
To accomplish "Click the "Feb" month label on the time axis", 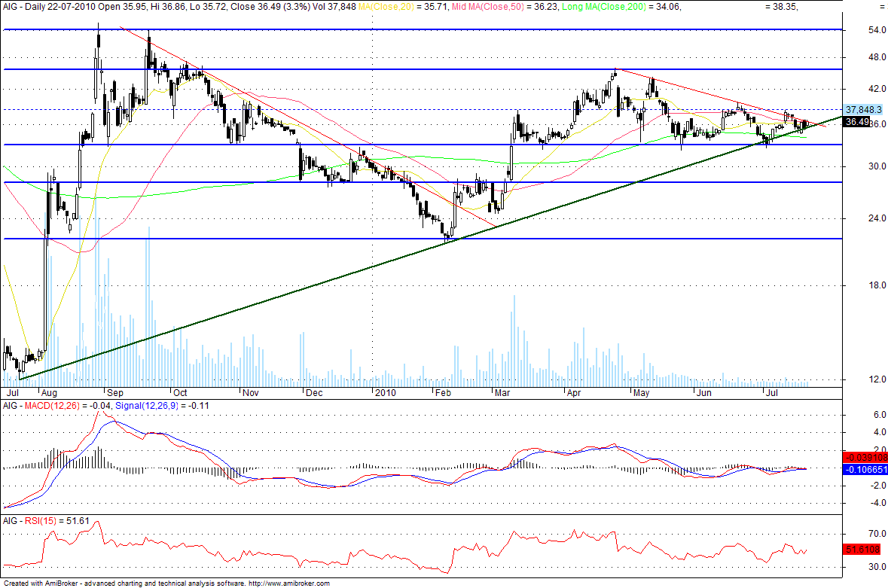I will 443,393.
